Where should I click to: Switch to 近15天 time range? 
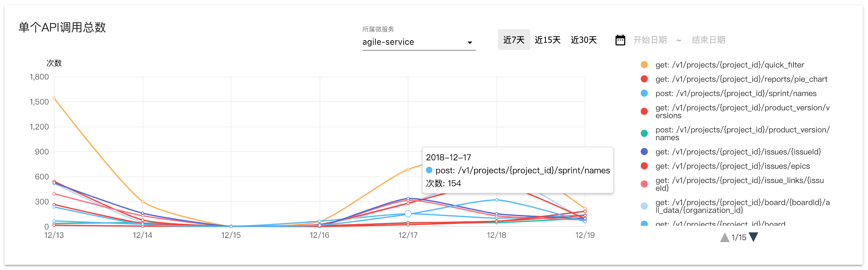[547, 40]
